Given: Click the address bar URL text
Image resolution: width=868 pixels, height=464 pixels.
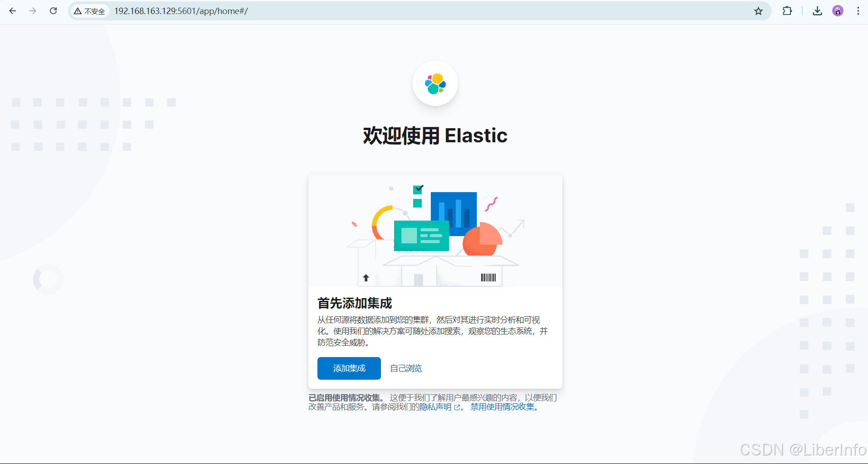Looking at the screenshot, I should coord(180,11).
